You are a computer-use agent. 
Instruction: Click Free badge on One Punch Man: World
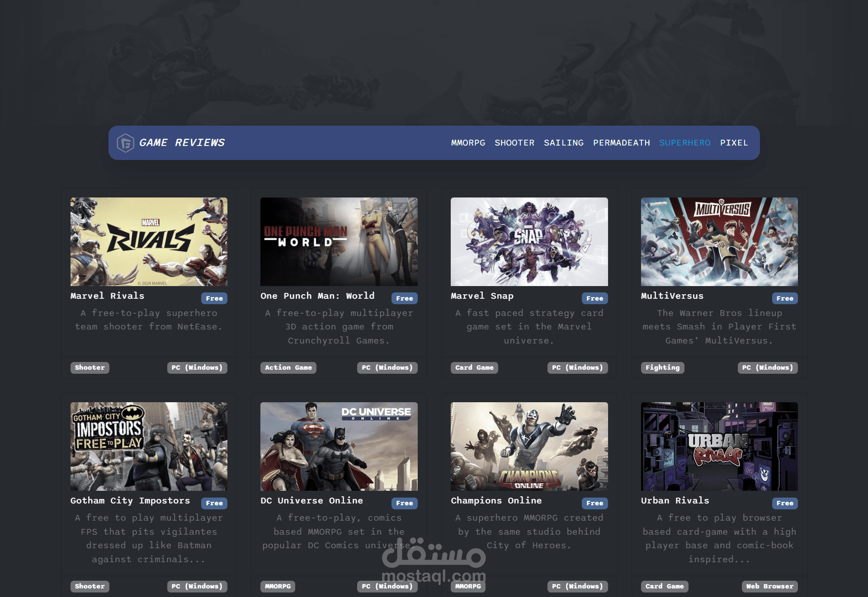(405, 298)
